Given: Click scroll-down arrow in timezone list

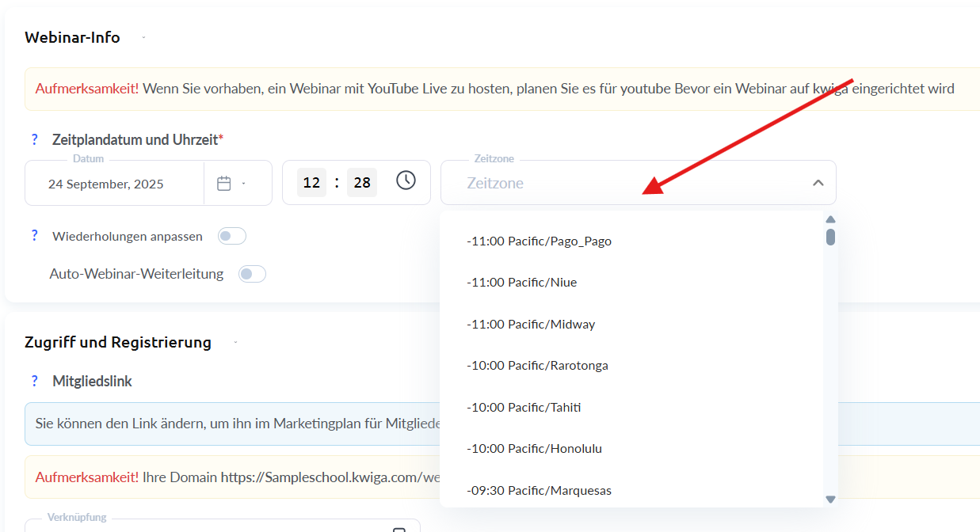Looking at the screenshot, I should pos(830,499).
